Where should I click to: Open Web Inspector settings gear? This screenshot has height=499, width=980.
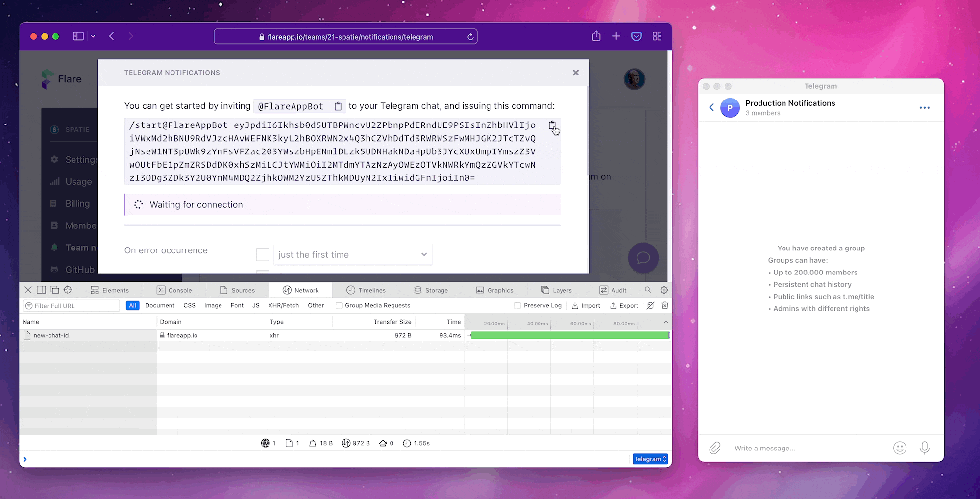click(x=664, y=290)
